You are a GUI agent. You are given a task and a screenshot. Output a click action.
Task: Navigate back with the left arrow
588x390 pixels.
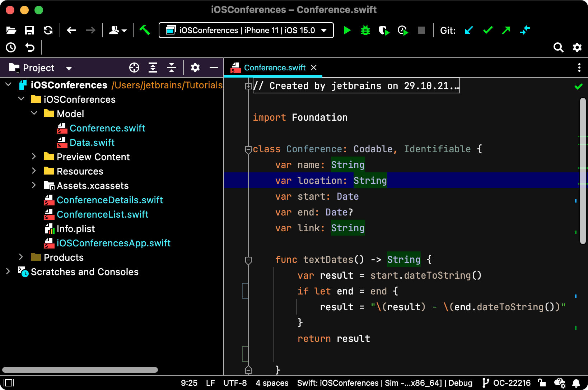coord(72,31)
